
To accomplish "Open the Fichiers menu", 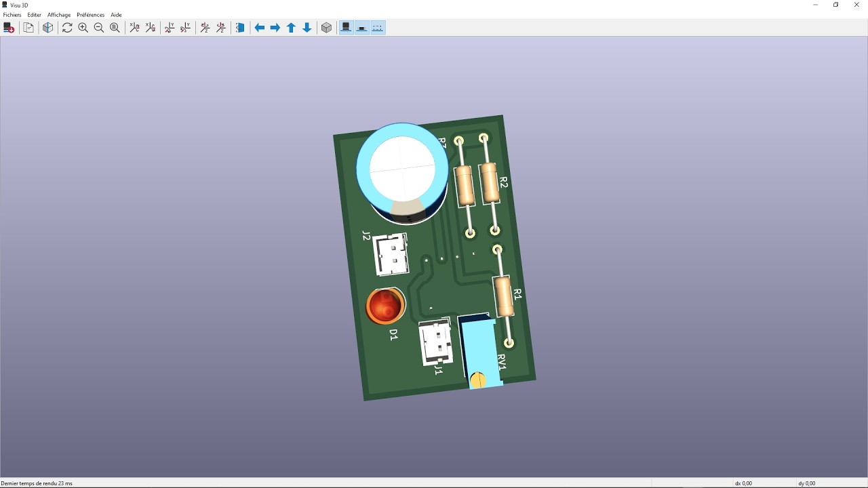I will [x=12, y=15].
